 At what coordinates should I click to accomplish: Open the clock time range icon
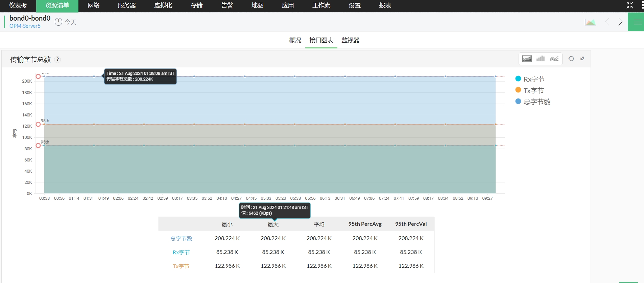pyautogui.click(x=58, y=22)
